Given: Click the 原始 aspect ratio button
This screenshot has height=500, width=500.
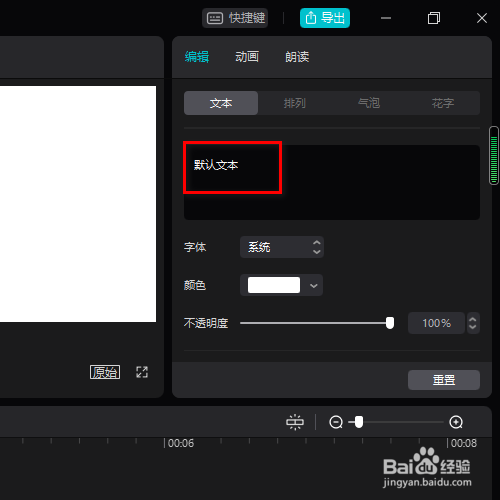Looking at the screenshot, I should tap(105, 372).
